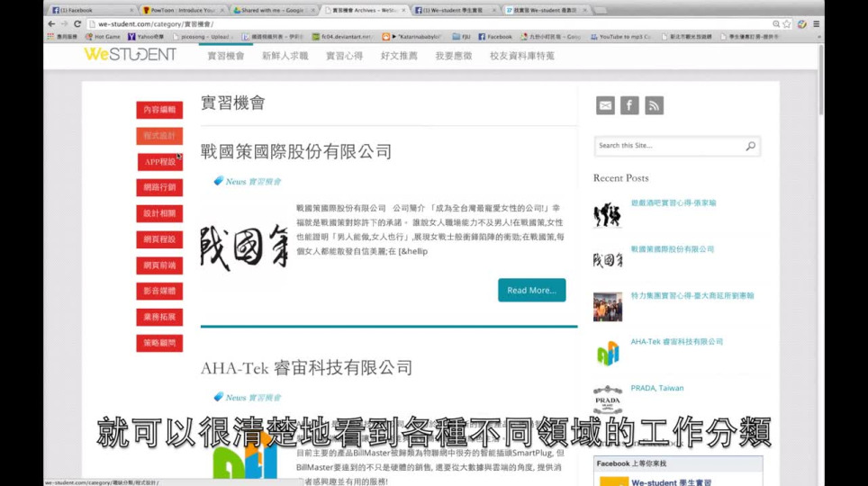Click the search magnifier icon in search box
The height and width of the screenshot is (486, 868).
click(750, 146)
